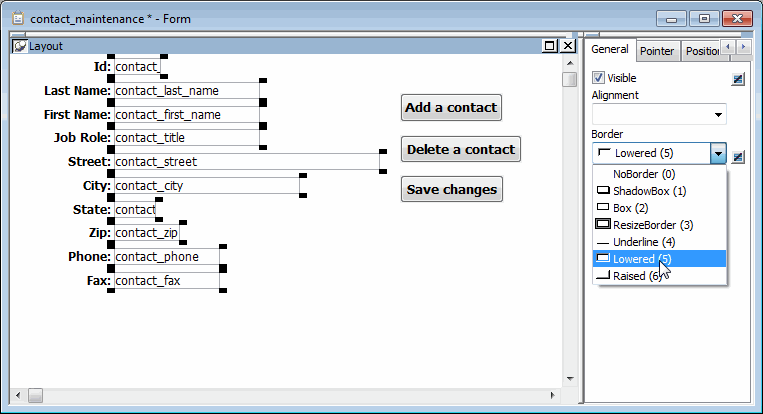
Task: Switch to the Pointer tab
Action: pos(657,51)
